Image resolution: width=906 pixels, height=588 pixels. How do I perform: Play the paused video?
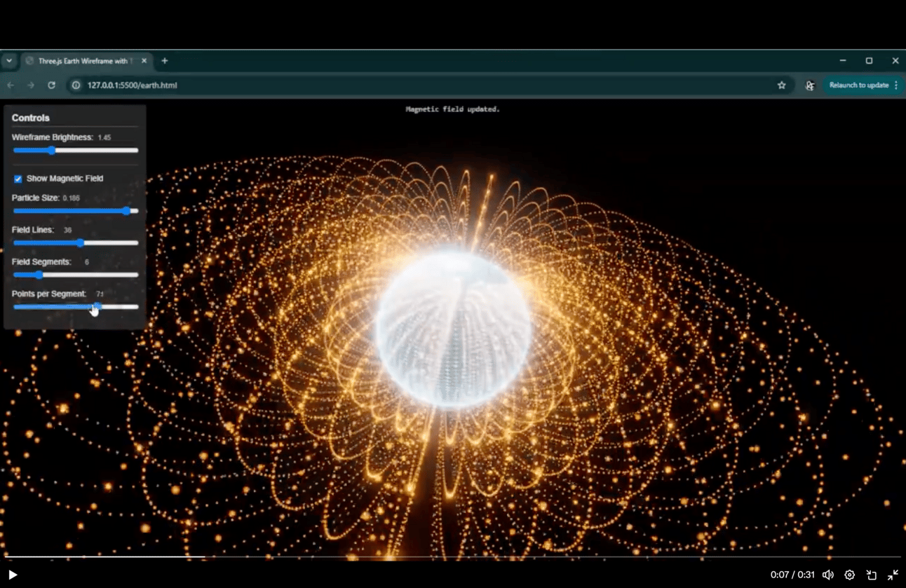coord(13,575)
